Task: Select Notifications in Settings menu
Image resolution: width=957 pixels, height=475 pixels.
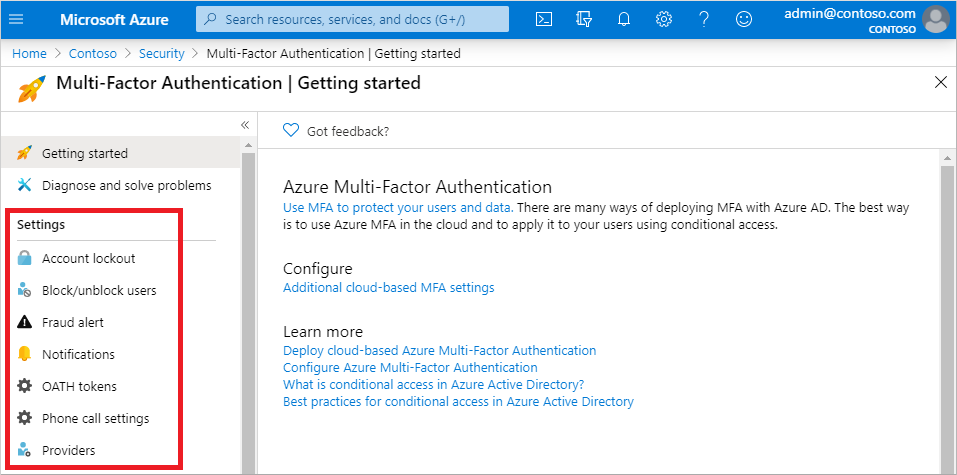Action: (78, 355)
